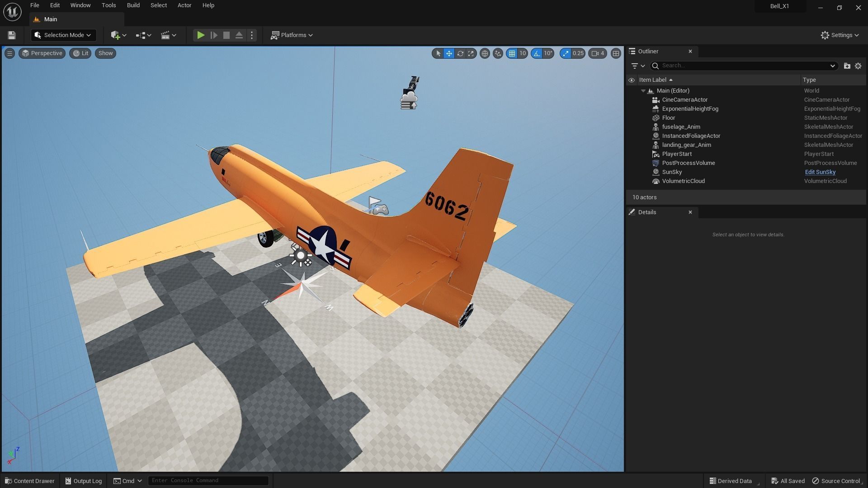Toggle surface snapping in the viewport toolbar
868x488 pixels.
pos(498,53)
